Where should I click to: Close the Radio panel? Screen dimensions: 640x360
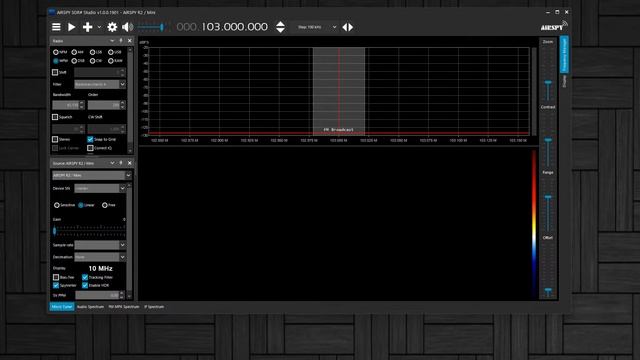pyautogui.click(x=130, y=41)
